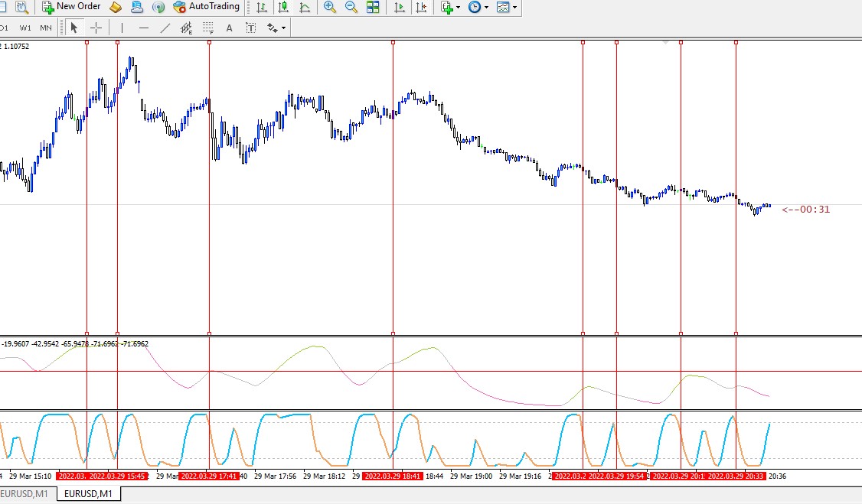
Task: Switch chart to line chart style
Action: tap(305, 7)
